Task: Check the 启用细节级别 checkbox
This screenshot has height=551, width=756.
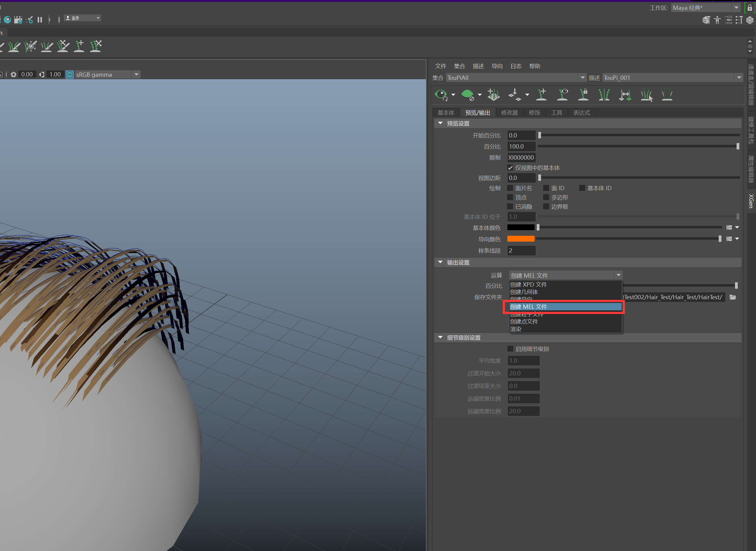Action: 510,349
